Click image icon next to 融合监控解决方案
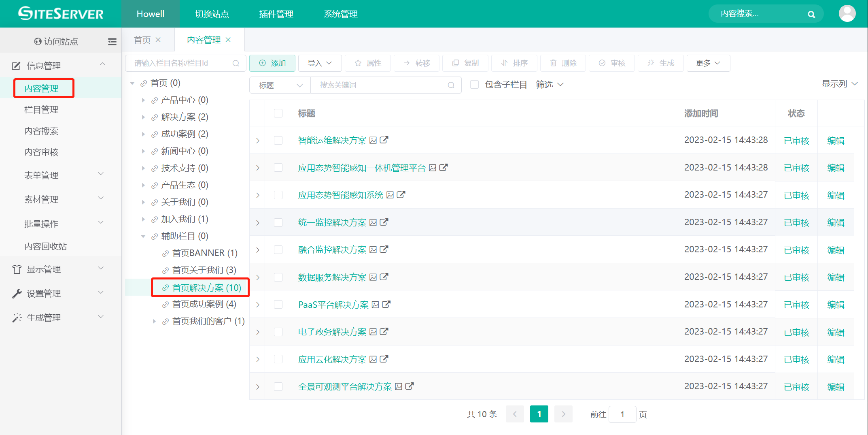 tap(373, 249)
